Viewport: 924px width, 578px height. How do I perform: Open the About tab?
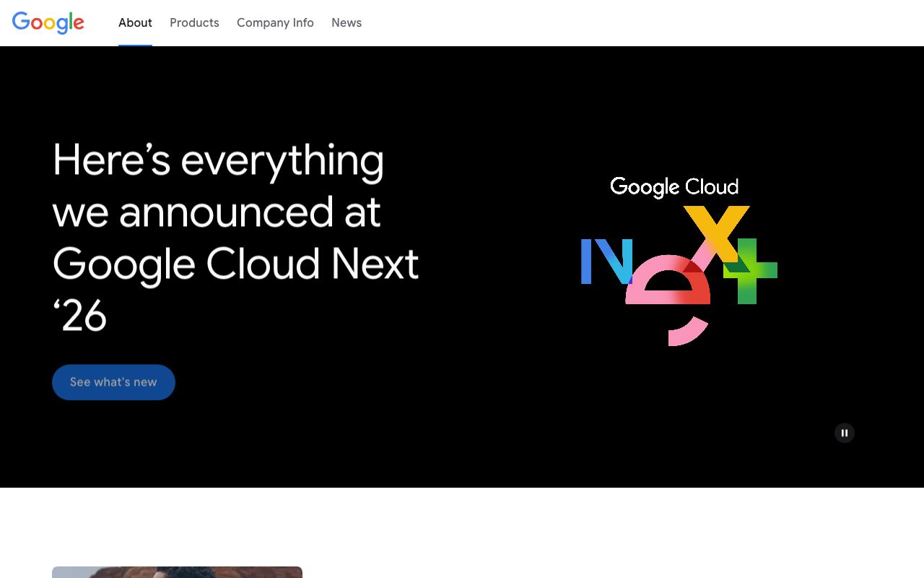click(135, 22)
